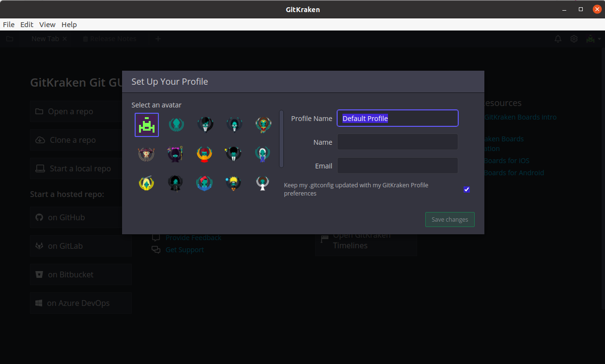Screen dimensions: 605x364
Task: Focus the Profile Name input field
Action: (x=398, y=118)
